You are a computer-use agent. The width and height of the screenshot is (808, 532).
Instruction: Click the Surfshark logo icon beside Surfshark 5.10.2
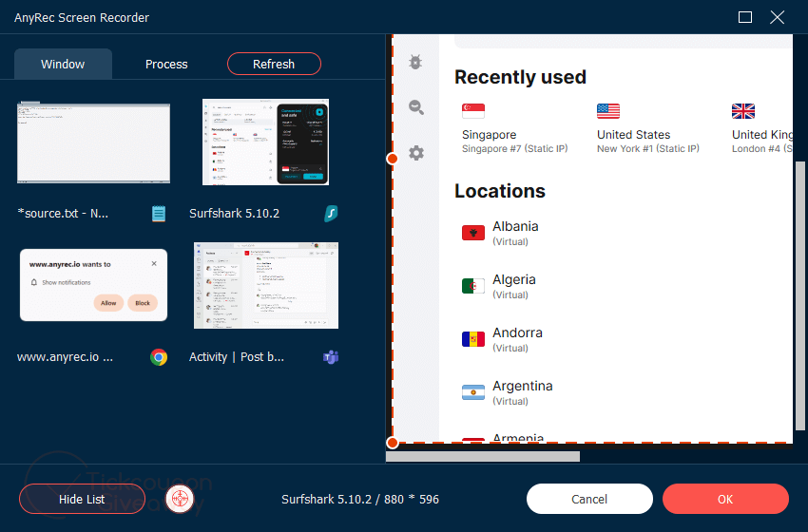coord(331,213)
